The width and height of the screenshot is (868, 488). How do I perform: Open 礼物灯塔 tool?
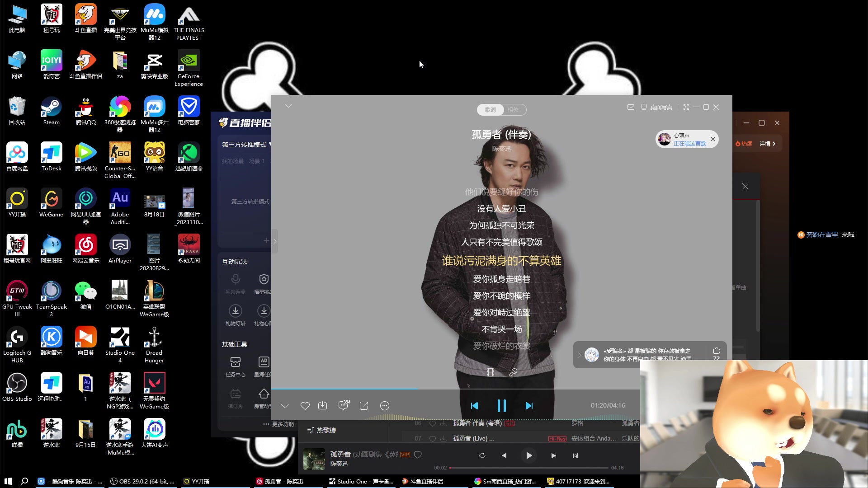(236, 315)
